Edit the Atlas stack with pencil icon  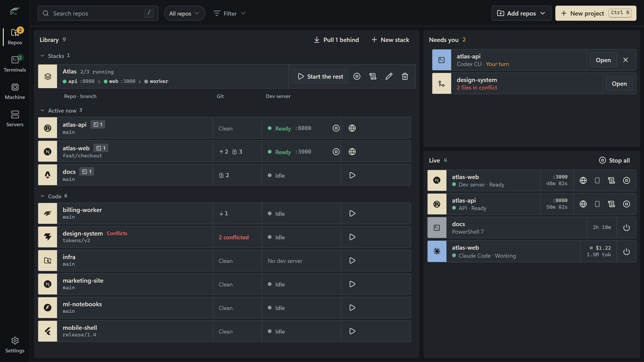(x=389, y=76)
